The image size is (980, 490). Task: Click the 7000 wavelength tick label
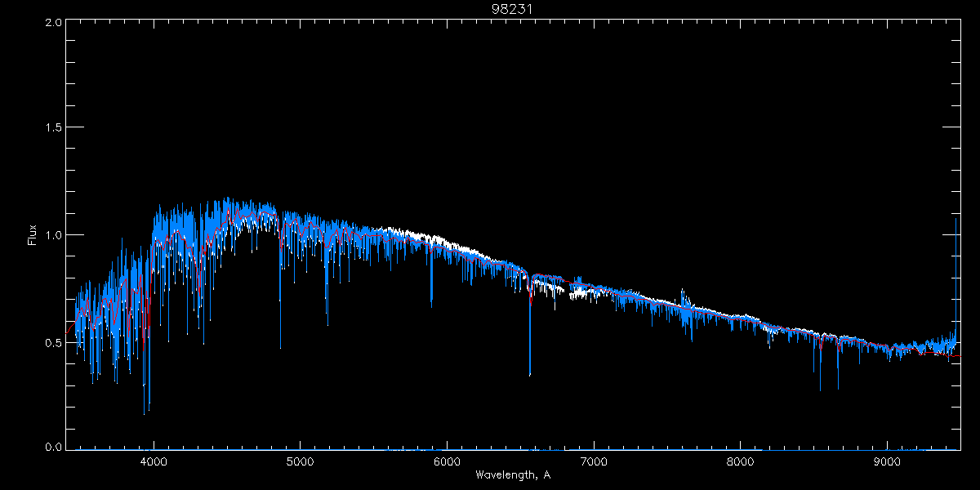594,461
